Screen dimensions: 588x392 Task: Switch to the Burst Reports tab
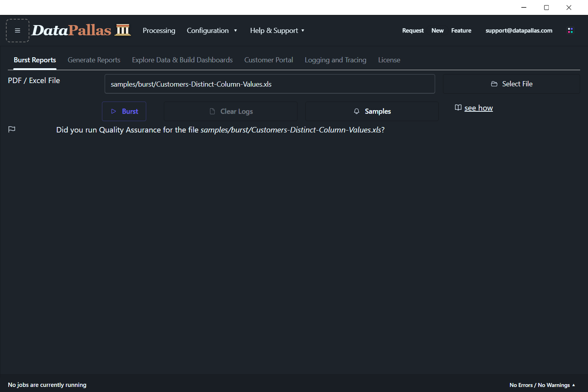click(35, 60)
